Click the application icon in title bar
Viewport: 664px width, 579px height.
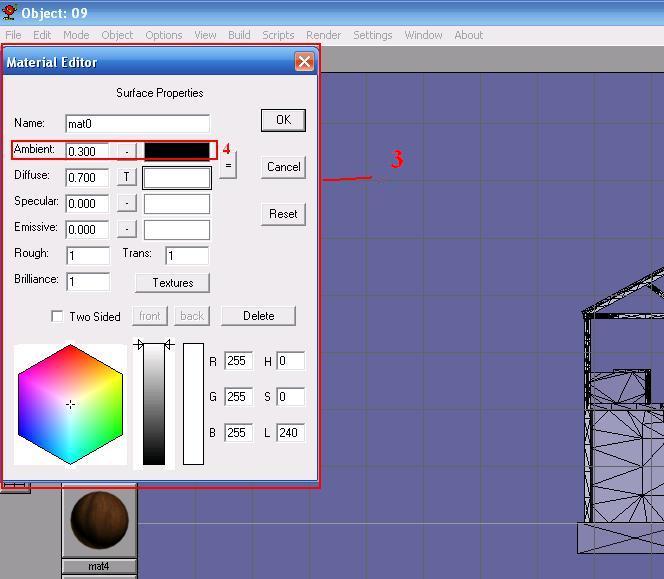[9, 12]
